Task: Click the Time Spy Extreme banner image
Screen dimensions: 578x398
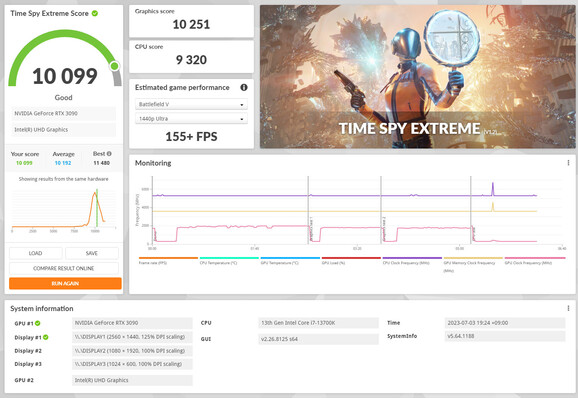Action: tap(417, 77)
